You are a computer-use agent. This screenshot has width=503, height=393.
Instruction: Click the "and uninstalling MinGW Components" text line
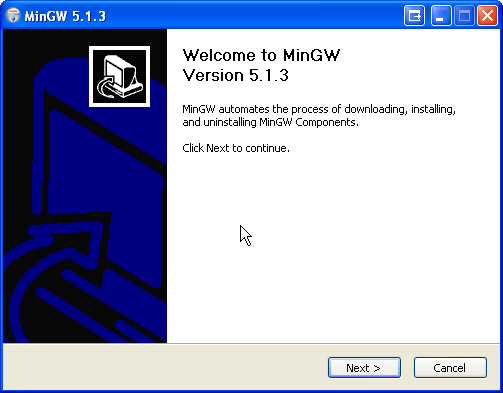click(270, 122)
